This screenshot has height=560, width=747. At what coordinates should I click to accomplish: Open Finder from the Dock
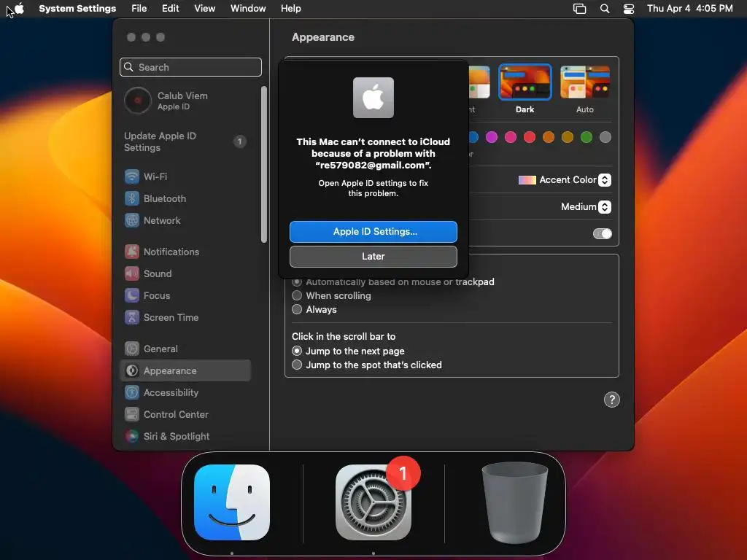click(232, 502)
